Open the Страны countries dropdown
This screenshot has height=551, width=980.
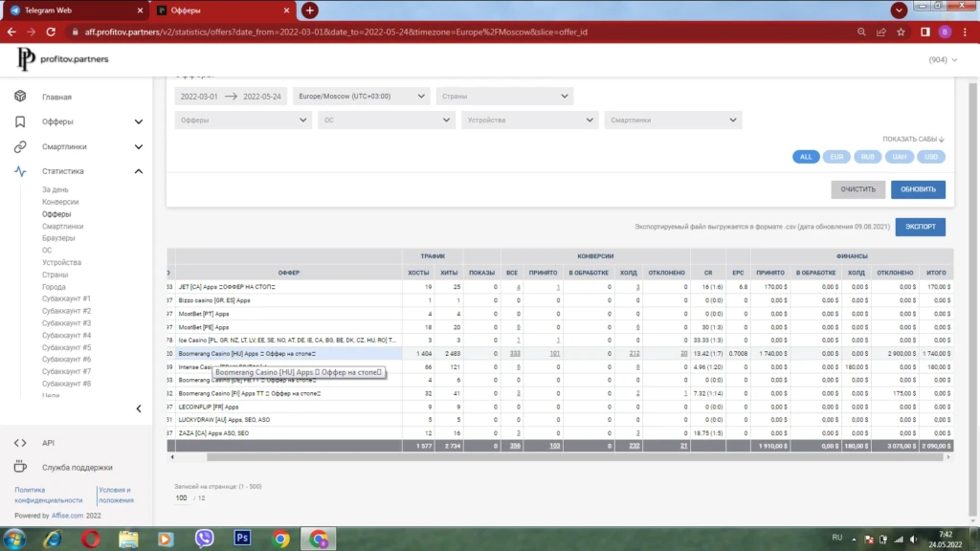[x=504, y=97]
